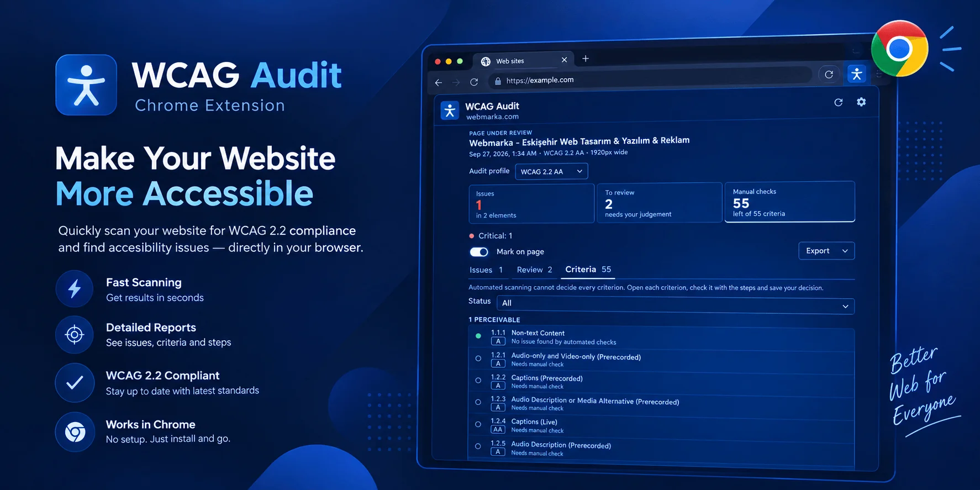Open the Audit profile dropdown showing WCAG 2.2 AA

click(551, 171)
